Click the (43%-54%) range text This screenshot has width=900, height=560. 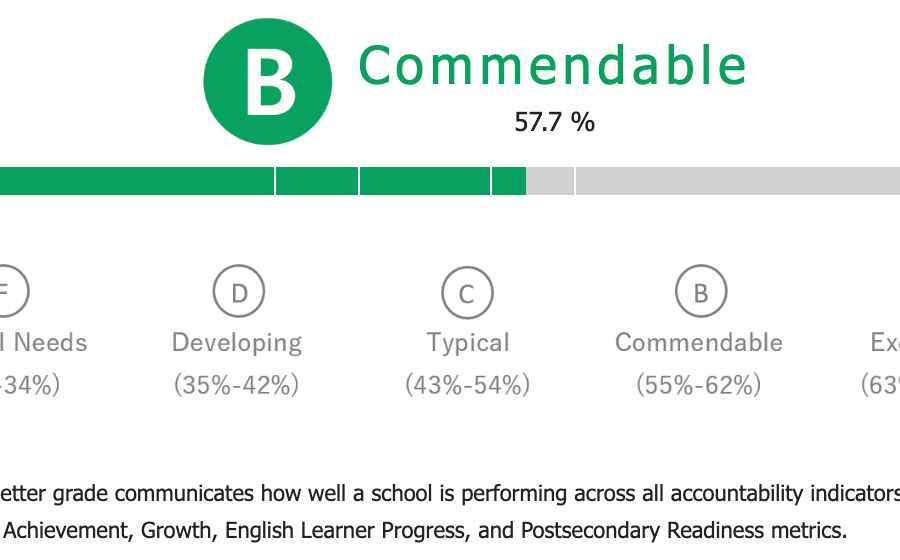(x=467, y=384)
